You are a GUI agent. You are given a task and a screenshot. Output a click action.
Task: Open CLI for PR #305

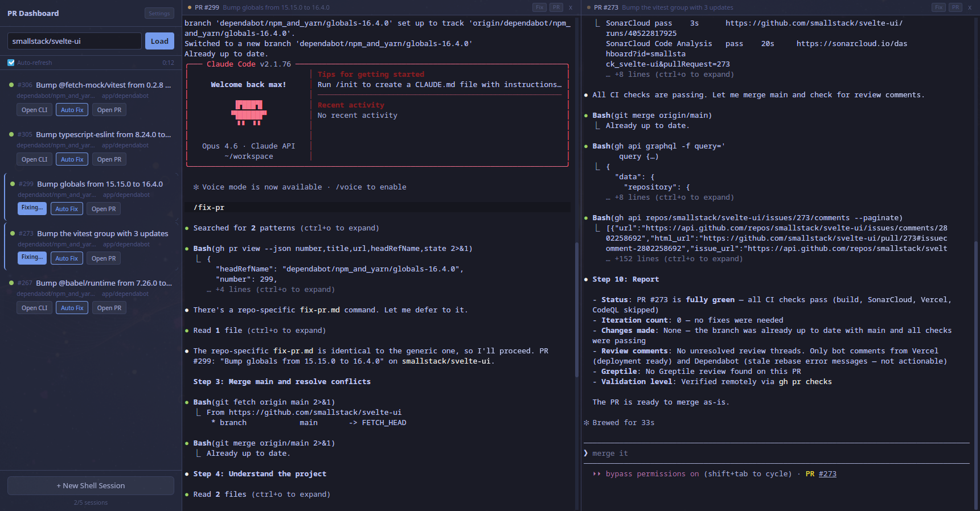34,159
